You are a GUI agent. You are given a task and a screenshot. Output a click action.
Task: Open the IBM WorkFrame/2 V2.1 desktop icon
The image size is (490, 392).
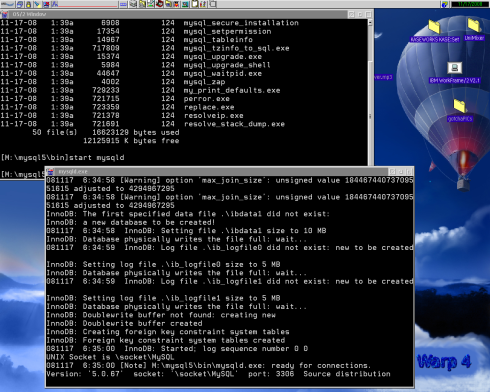(454, 68)
